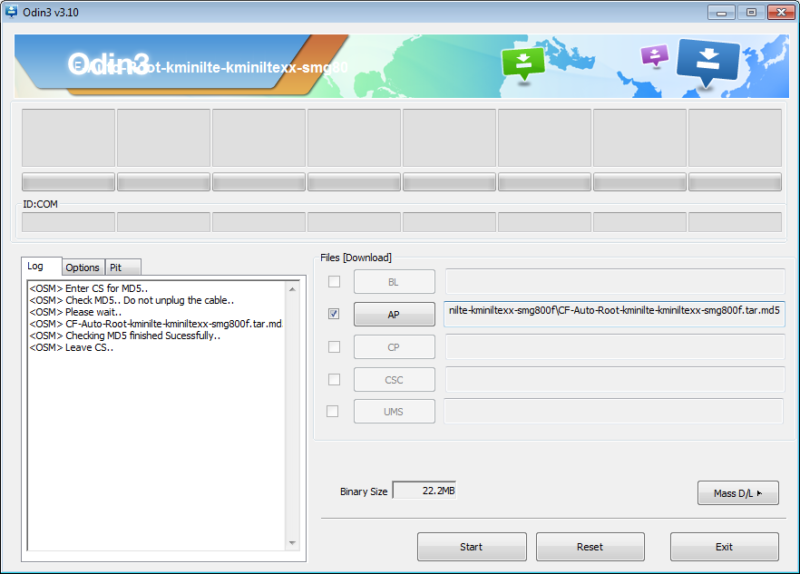Click the green download icon in banner
Image resolution: width=800 pixels, height=574 pixels.
coord(523,63)
